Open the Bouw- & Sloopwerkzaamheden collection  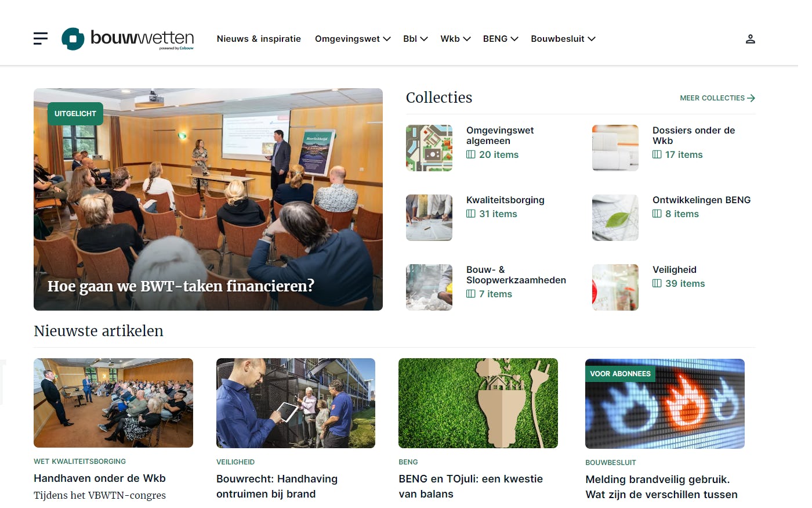coord(516,275)
